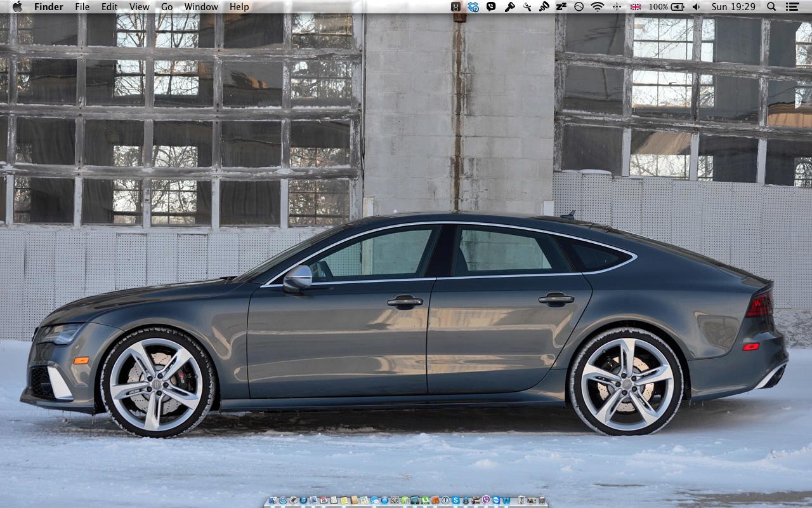Open the App Store from the Dock
The height and width of the screenshot is (508, 812).
click(x=384, y=500)
